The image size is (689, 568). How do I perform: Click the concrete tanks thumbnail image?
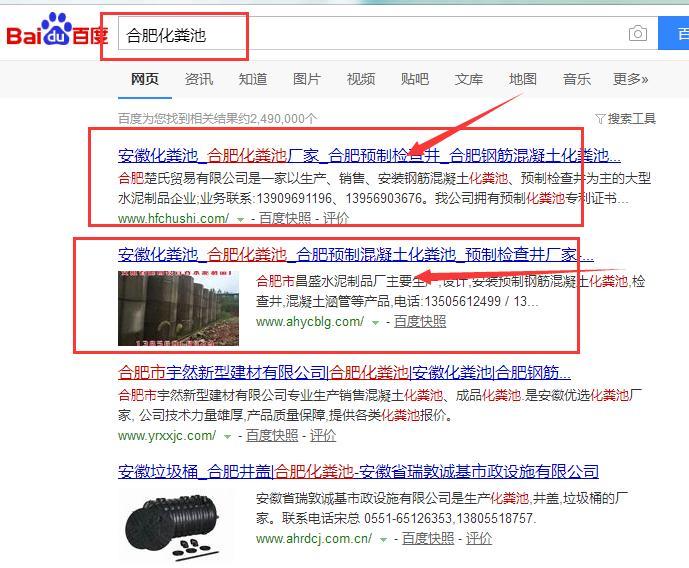pyautogui.click(x=178, y=308)
